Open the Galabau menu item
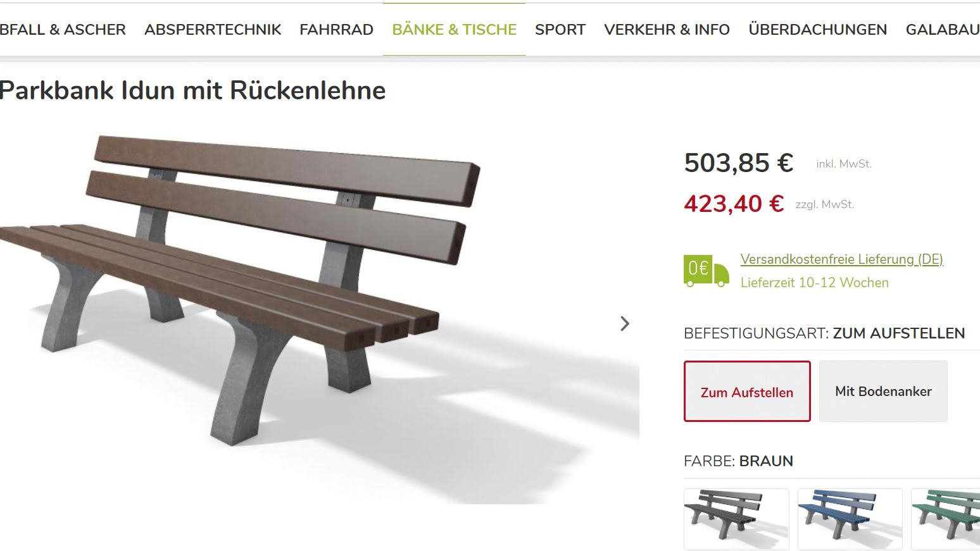 pos(943,30)
